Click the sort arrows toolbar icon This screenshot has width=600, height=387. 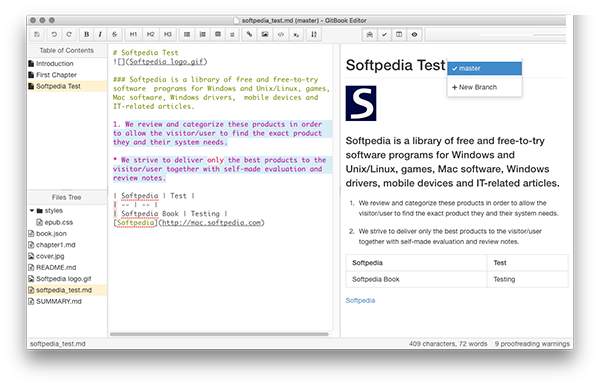(x=314, y=34)
